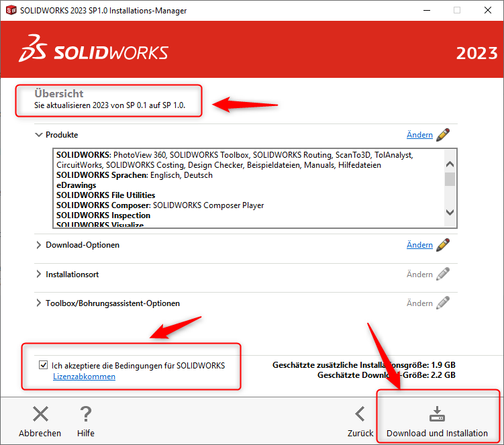Open the Lizenzabkommen link
This screenshot has width=504, height=445.
[x=84, y=377]
